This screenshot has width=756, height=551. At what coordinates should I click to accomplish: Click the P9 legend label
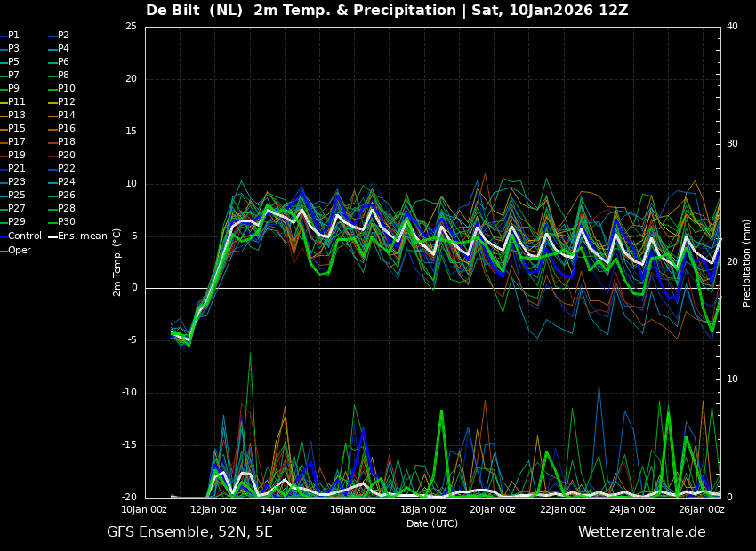click(x=13, y=89)
